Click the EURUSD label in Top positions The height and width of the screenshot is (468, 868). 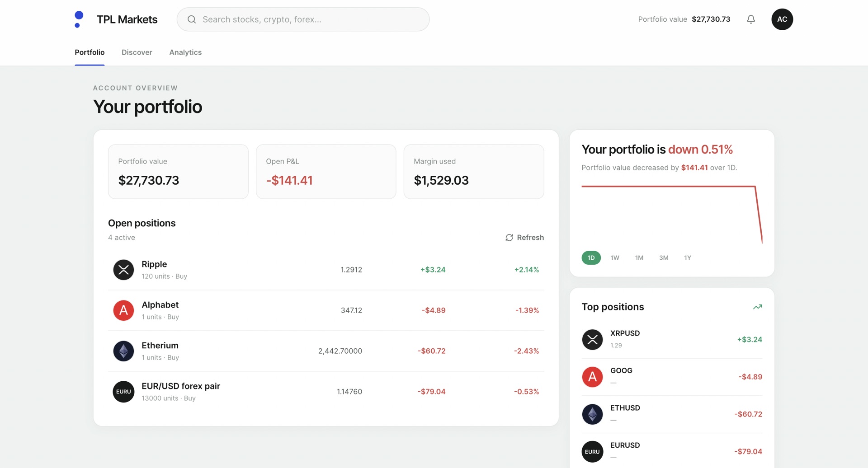pos(625,445)
